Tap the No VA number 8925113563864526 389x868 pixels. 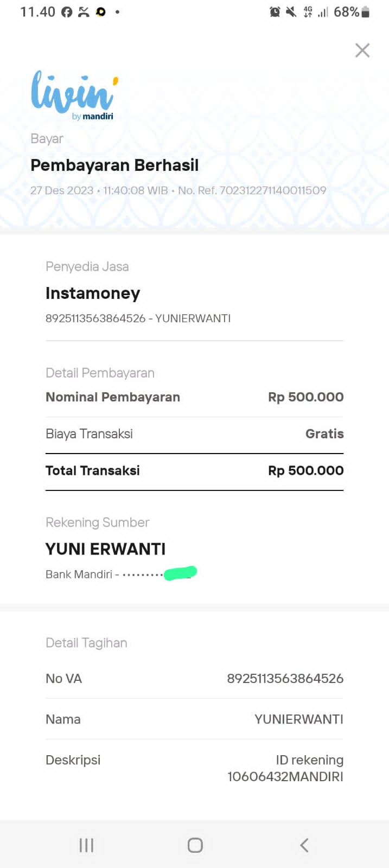[x=285, y=679]
